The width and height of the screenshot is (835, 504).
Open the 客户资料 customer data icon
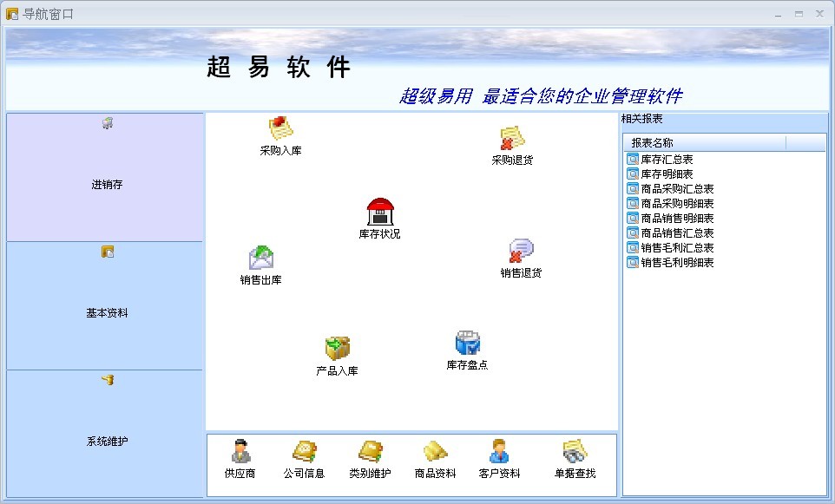[x=499, y=451]
